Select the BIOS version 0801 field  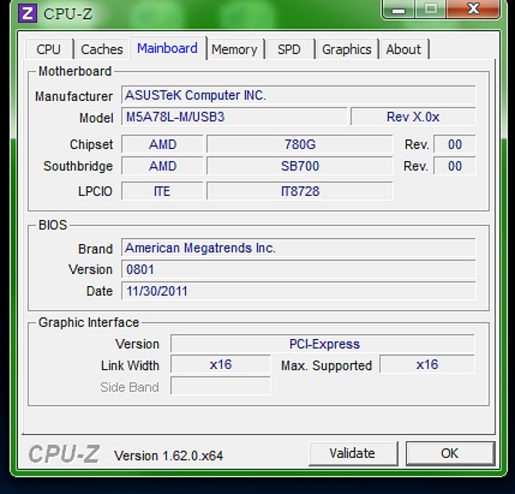point(298,269)
